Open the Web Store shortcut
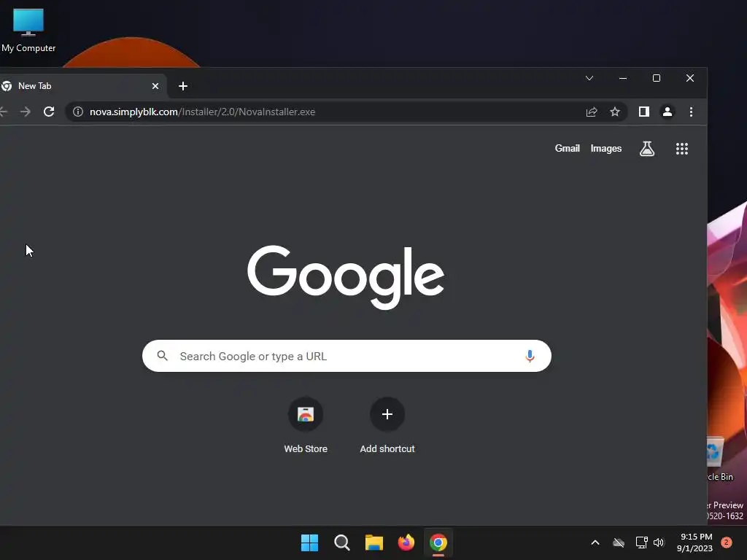The height and width of the screenshot is (560, 747). (306, 425)
